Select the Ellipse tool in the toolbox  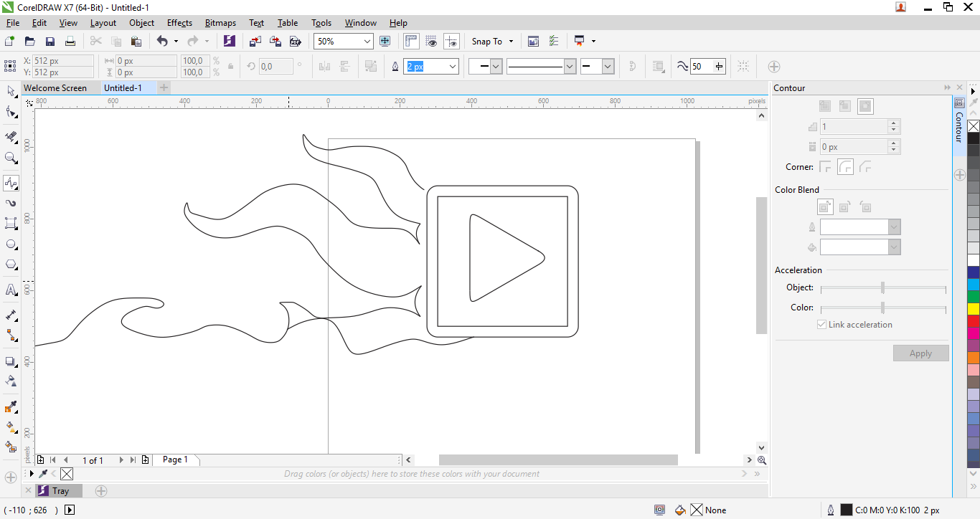coord(11,244)
